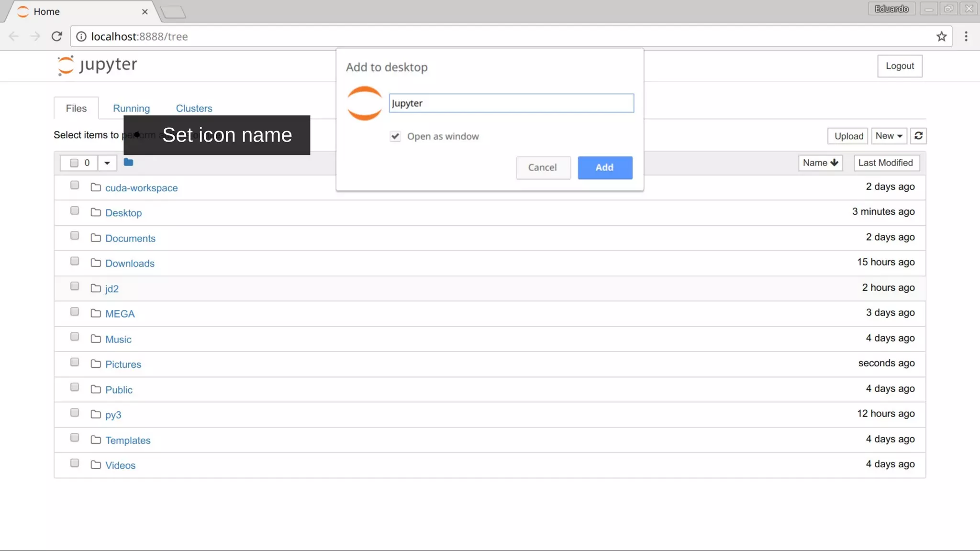
Task: Expand the selection type dropdown arrow
Action: tap(107, 163)
